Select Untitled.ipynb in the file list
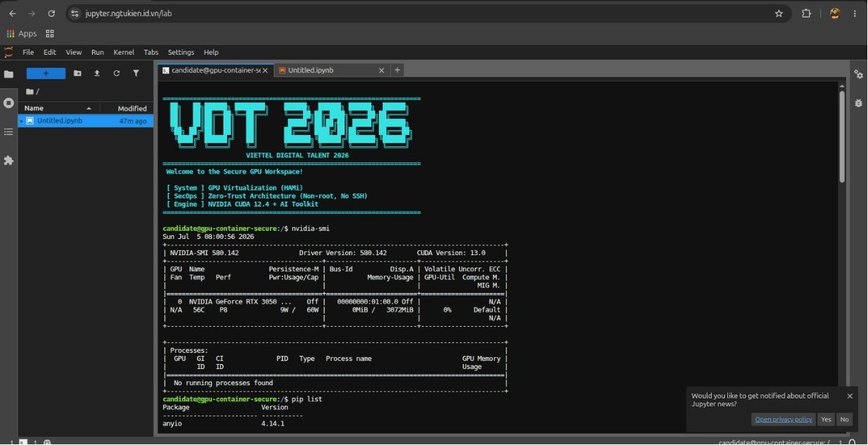The image size is (868, 445). [86, 121]
